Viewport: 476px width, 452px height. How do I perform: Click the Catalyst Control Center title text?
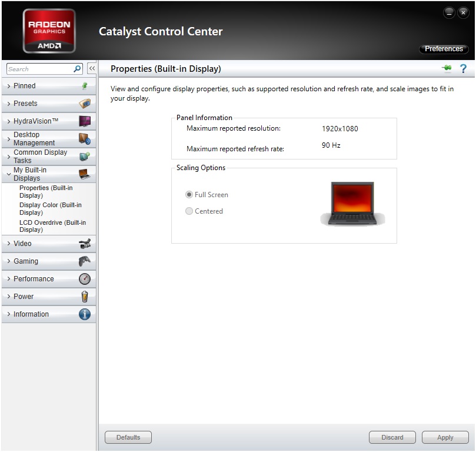161,32
